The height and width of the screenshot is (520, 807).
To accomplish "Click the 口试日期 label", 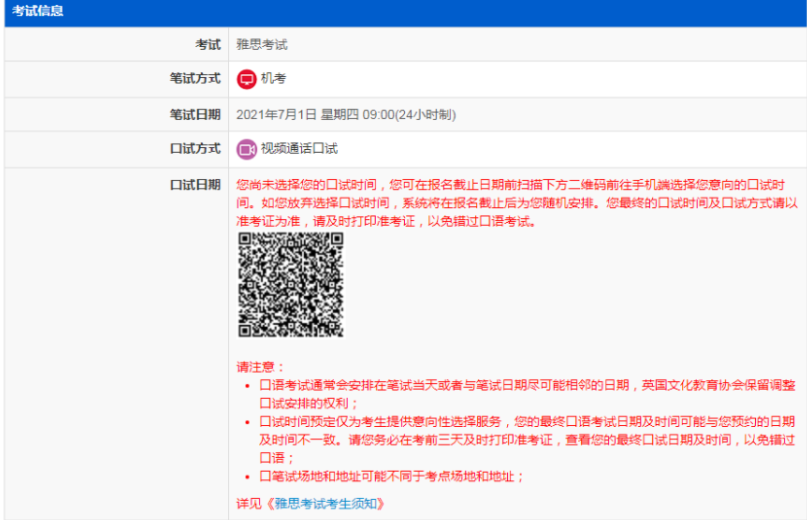I will pos(195,185).
